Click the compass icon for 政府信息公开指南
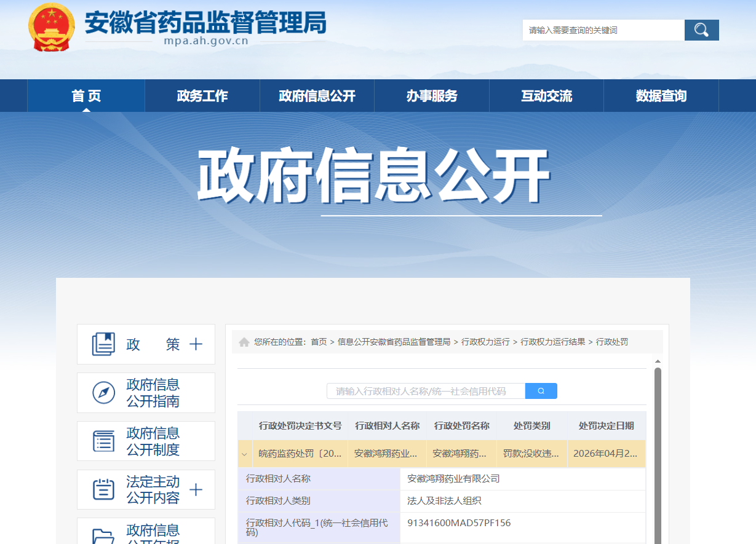 point(103,393)
